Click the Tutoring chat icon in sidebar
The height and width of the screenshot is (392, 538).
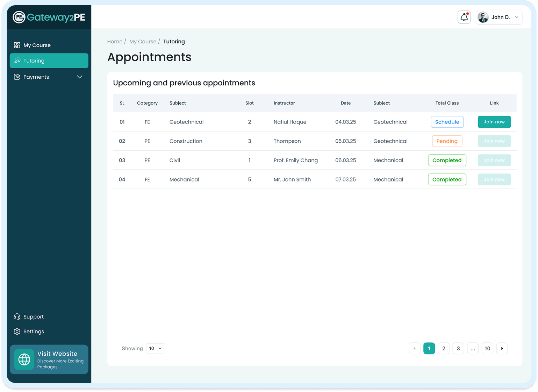coord(17,60)
